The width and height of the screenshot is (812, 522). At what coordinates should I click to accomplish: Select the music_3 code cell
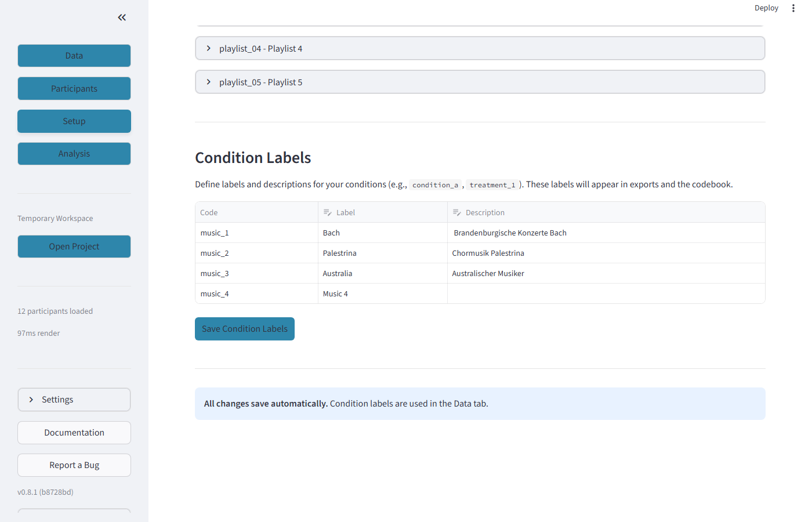(257, 273)
